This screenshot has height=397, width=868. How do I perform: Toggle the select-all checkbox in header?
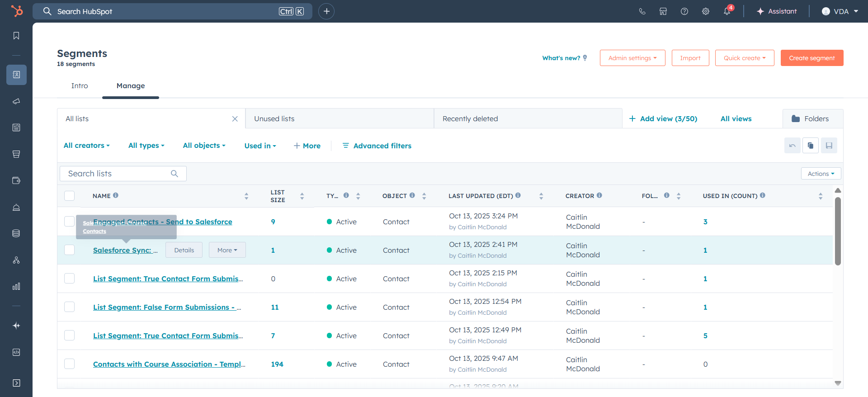[x=69, y=196]
